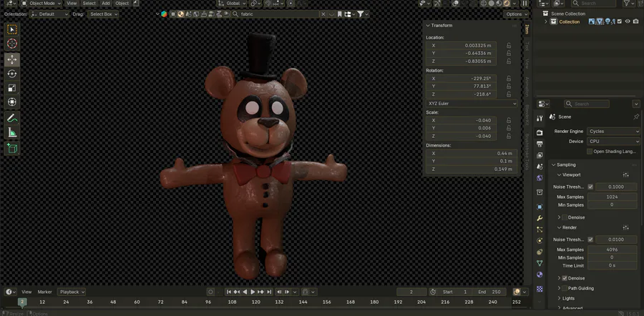Enable Viewport Denoise checkbox
This screenshot has width=644, height=316.
pos(565,217)
